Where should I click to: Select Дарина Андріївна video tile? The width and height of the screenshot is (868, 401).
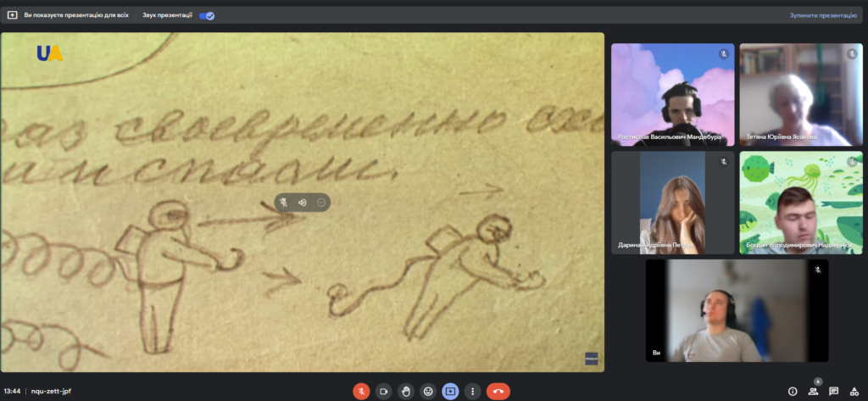[x=672, y=203]
